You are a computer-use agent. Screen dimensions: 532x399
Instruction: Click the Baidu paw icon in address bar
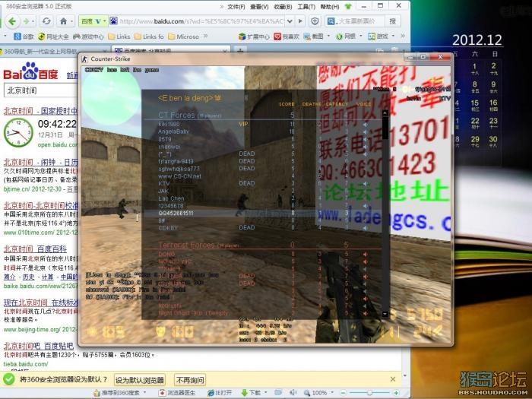(x=113, y=21)
